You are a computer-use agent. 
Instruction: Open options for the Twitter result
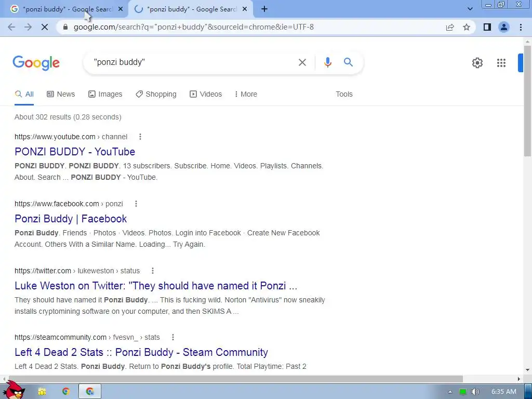[153, 271]
